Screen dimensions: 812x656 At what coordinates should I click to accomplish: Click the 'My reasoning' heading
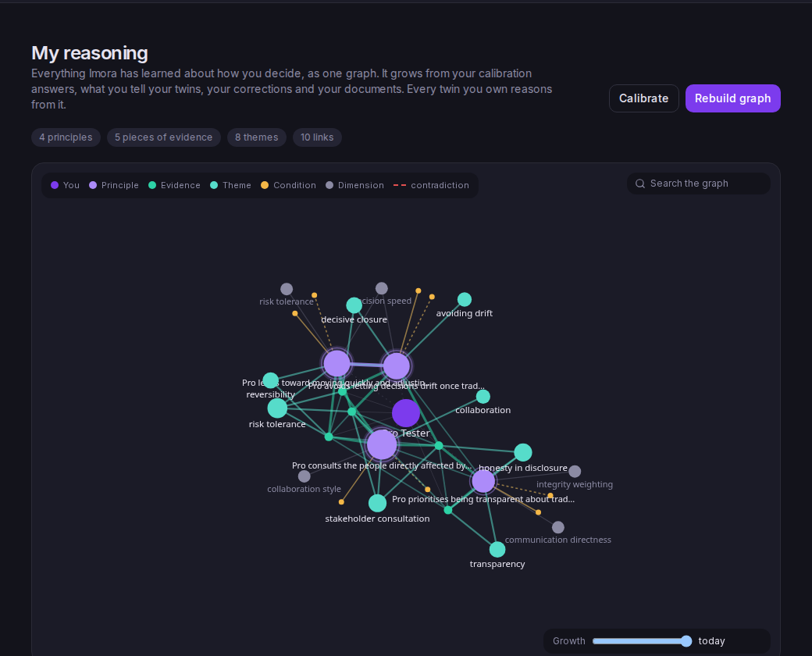pyautogui.click(x=90, y=53)
